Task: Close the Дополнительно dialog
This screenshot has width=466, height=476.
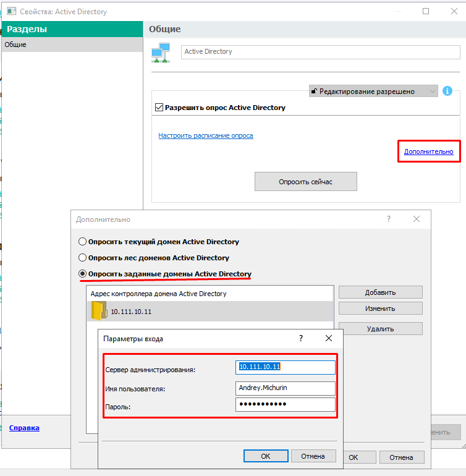Action: click(x=417, y=219)
